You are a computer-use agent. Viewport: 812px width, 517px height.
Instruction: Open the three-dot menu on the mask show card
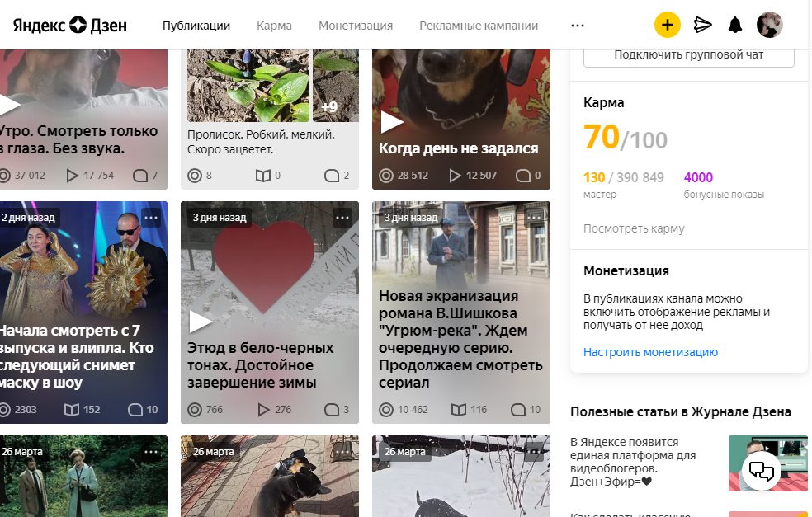tap(151, 218)
